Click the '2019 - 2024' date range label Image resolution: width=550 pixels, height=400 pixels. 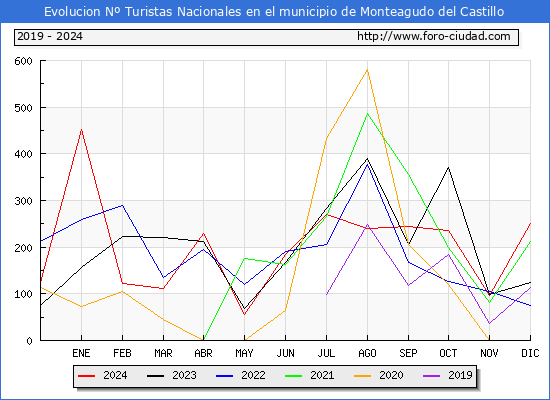tap(50, 36)
